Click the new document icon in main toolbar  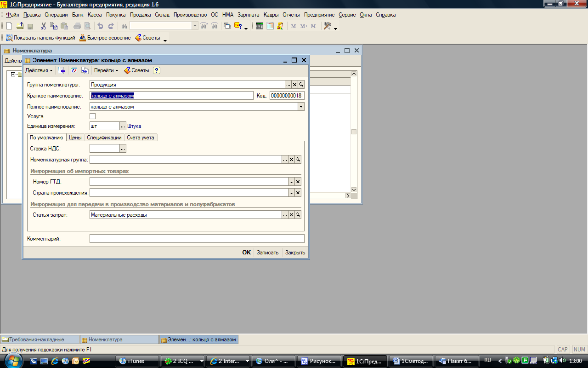coord(9,26)
